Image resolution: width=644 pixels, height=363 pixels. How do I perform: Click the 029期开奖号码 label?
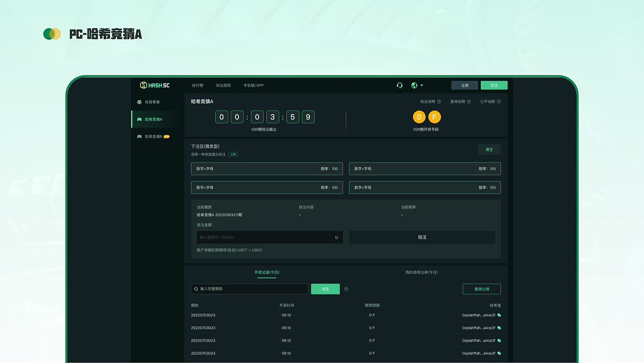point(426,130)
